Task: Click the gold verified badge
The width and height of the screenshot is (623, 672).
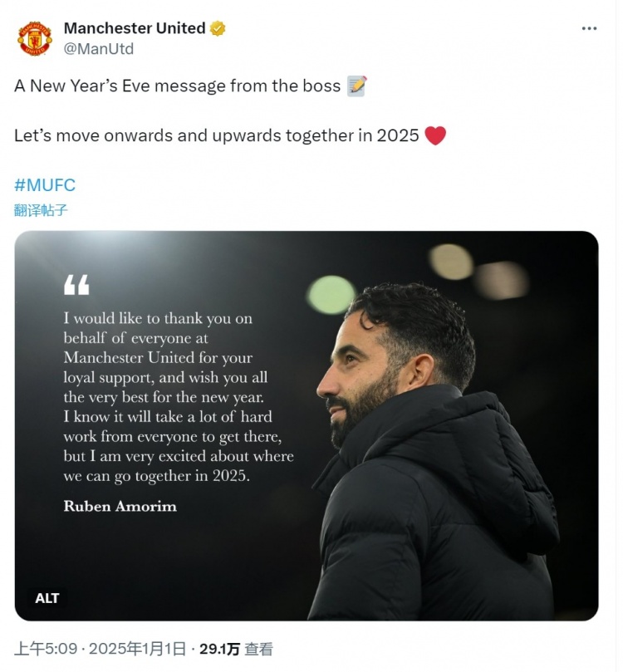Action: 218,28
